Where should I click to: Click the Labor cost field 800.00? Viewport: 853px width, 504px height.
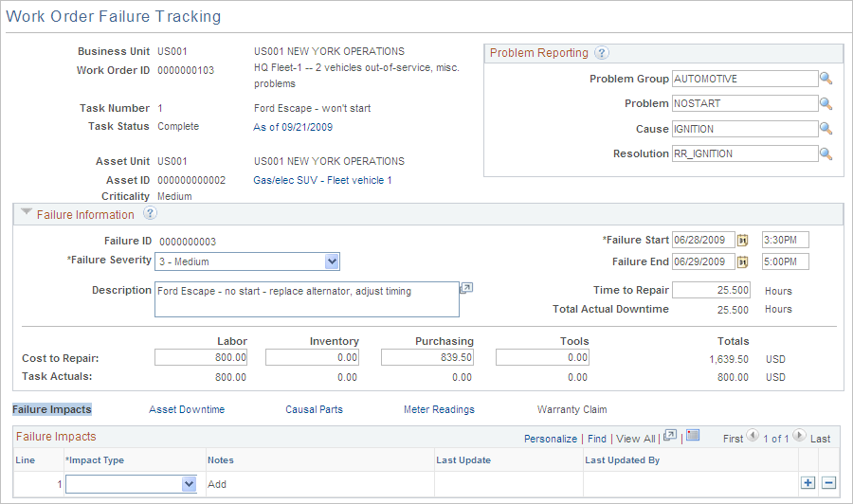tap(201, 357)
